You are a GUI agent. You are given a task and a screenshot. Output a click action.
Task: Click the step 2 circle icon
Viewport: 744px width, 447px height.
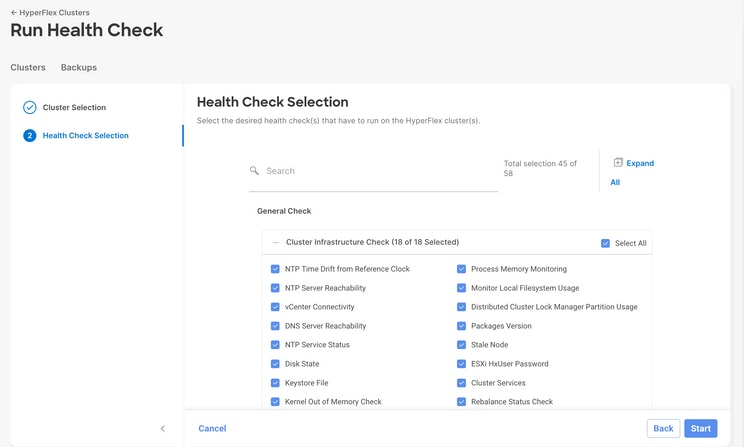click(x=29, y=136)
